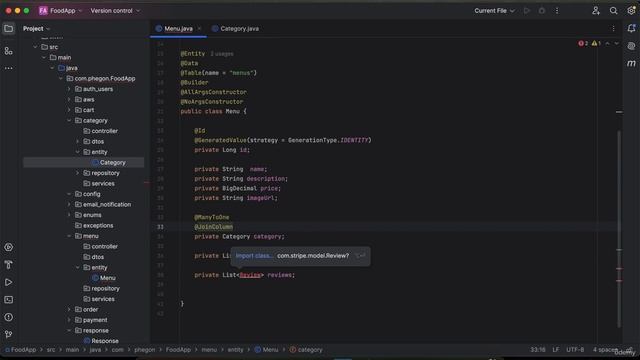Open the Build hammer tool window
The image size is (640, 360).
(8, 264)
